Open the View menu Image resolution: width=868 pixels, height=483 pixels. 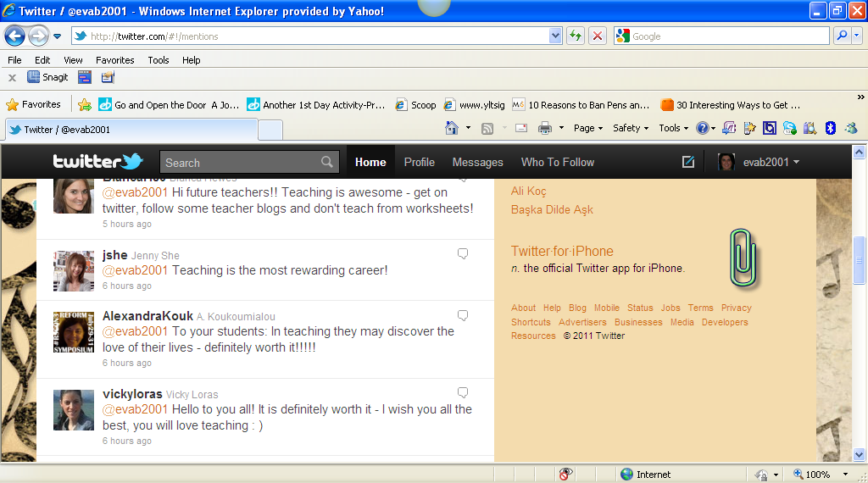(x=73, y=60)
